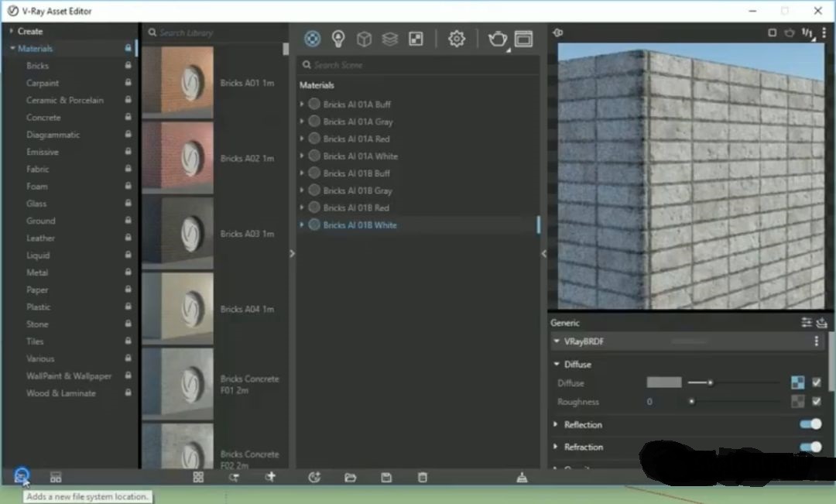The width and height of the screenshot is (836, 504).
Task: Click the grid icon beside add-location button
Action: (56, 477)
